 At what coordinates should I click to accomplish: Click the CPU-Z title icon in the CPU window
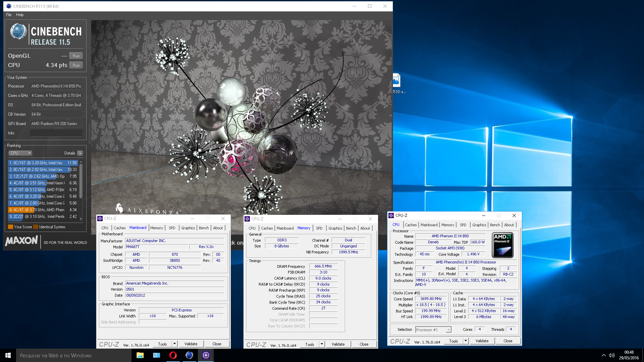click(391, 216)
